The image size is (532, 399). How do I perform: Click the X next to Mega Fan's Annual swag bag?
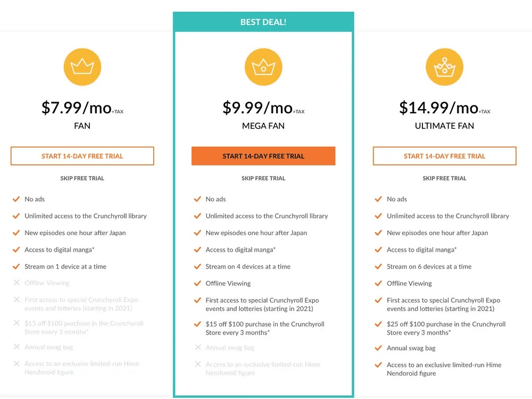tap(197, 347)
